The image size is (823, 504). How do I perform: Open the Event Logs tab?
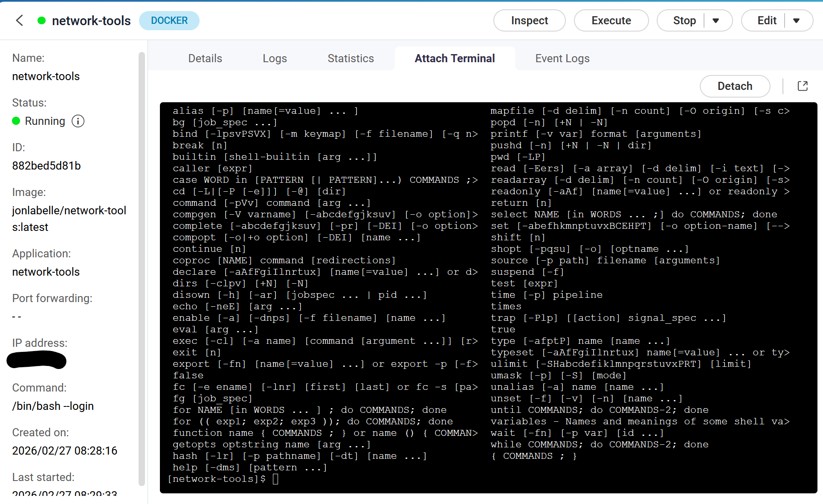click(562, 58)
